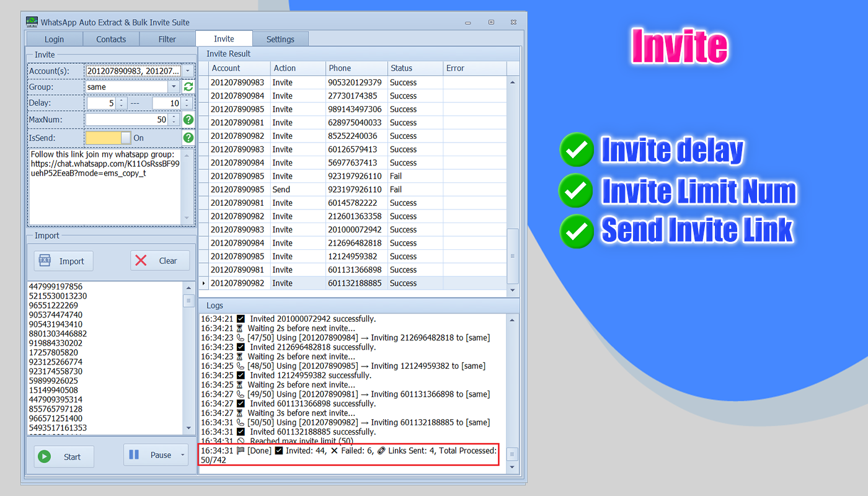
Task: Click the Error column header
Action: click(475, 68)
